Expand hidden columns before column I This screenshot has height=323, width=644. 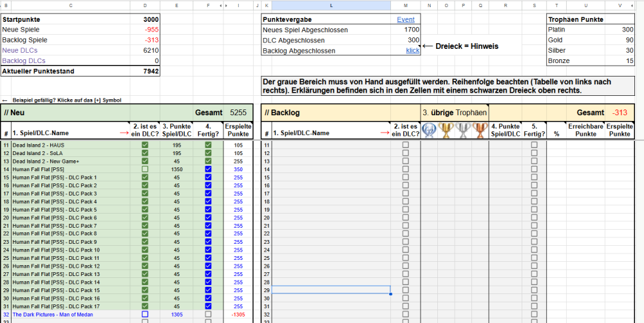click(x=225, y=5)
